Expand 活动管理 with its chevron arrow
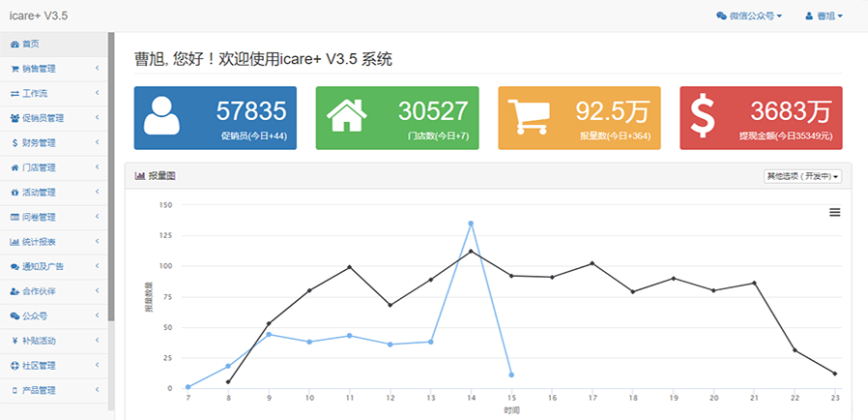The height and width of the screenshot is (420, 868). (97, 193)
